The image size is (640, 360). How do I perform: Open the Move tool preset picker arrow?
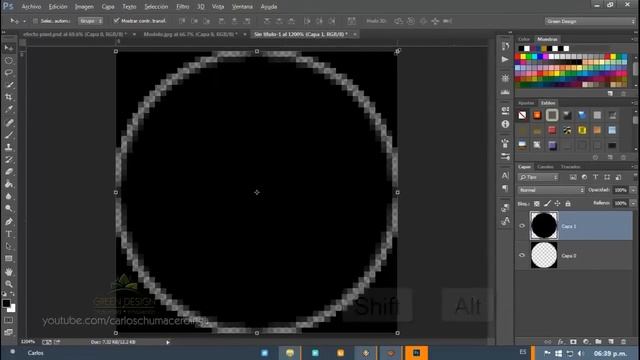pyautogui.click(x=24, y=21)
